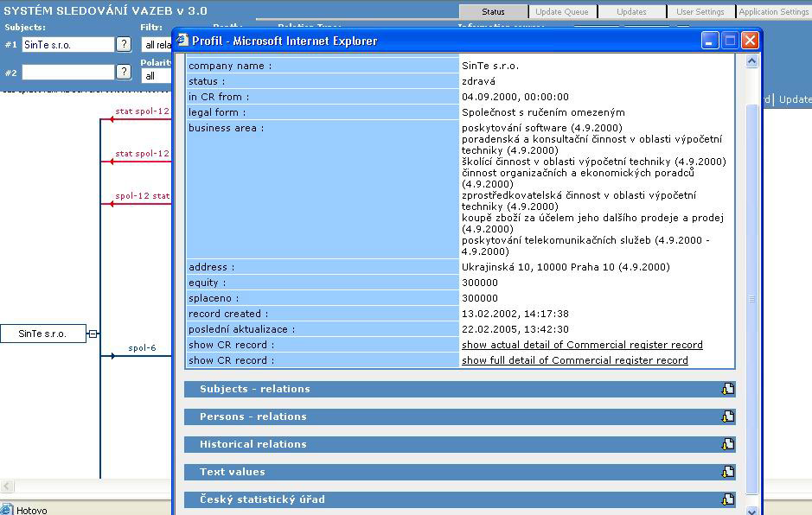Click subject #1 input field with SinTe s.r.o.
This screenshot has width=812, height=515.
pos(67,45)
